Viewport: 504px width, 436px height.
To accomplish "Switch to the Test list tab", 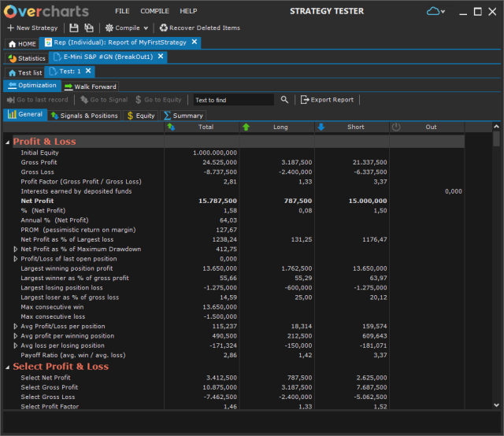I will point(25,72).
